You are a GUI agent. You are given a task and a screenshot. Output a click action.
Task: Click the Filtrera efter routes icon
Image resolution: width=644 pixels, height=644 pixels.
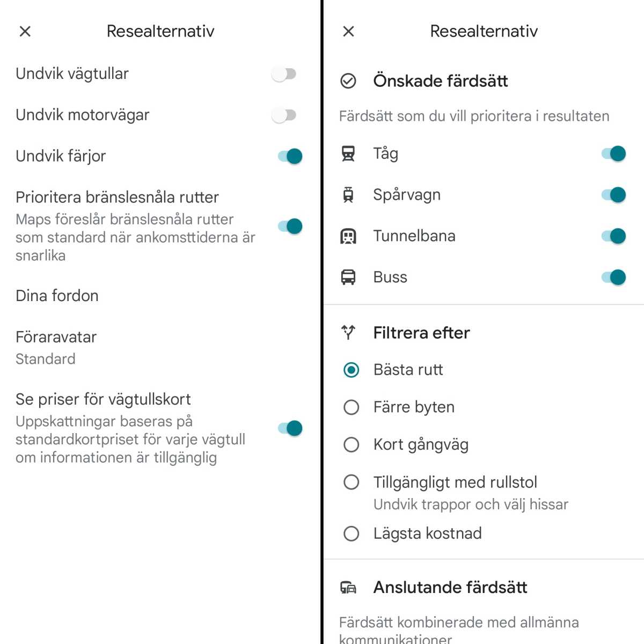[x=349, y=332]
